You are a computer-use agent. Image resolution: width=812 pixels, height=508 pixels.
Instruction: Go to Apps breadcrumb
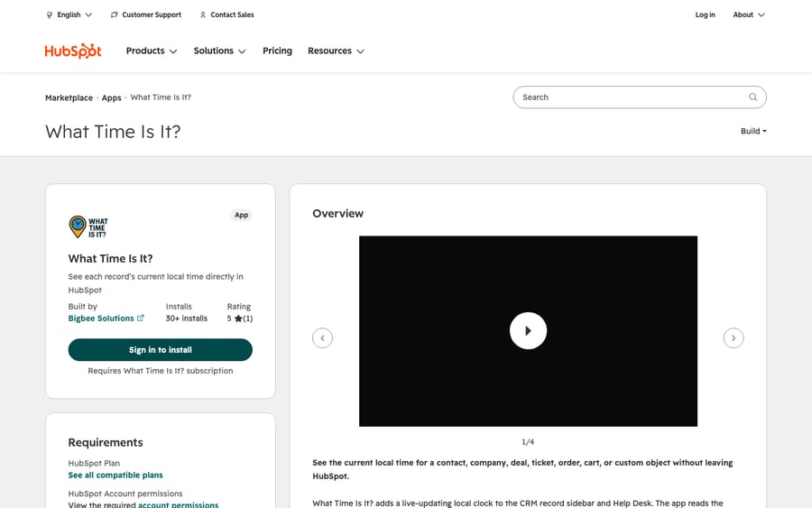[111, 97]
